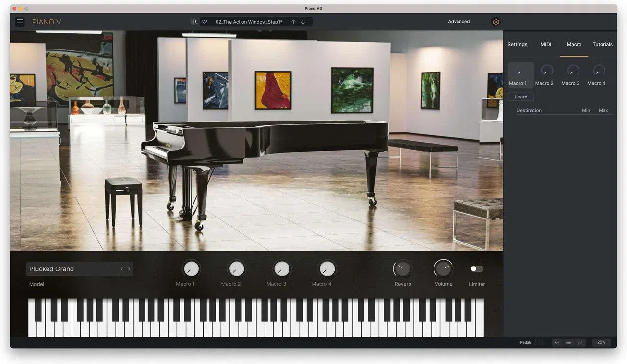Click the gear settings icon
Screen dimensions: 627x364
coord(495,22)
